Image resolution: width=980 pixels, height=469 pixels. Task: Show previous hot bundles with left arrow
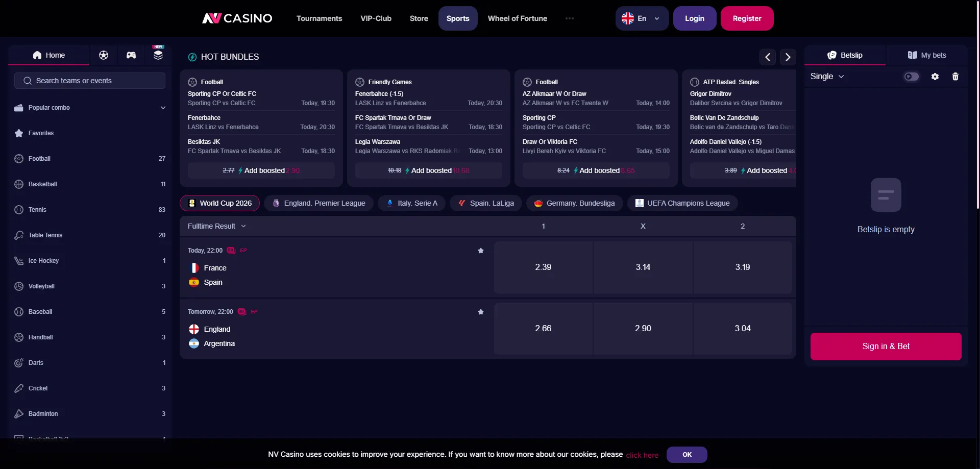pyautogui.click(x=768, y=57)
